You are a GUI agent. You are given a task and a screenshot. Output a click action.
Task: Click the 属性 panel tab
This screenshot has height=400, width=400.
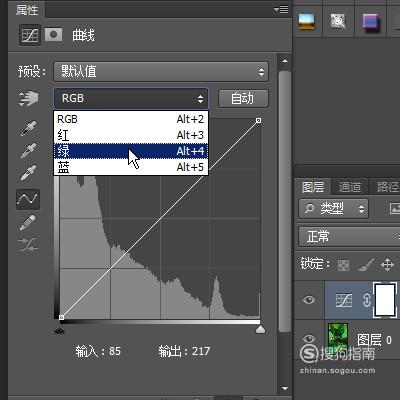pos(27,10)
